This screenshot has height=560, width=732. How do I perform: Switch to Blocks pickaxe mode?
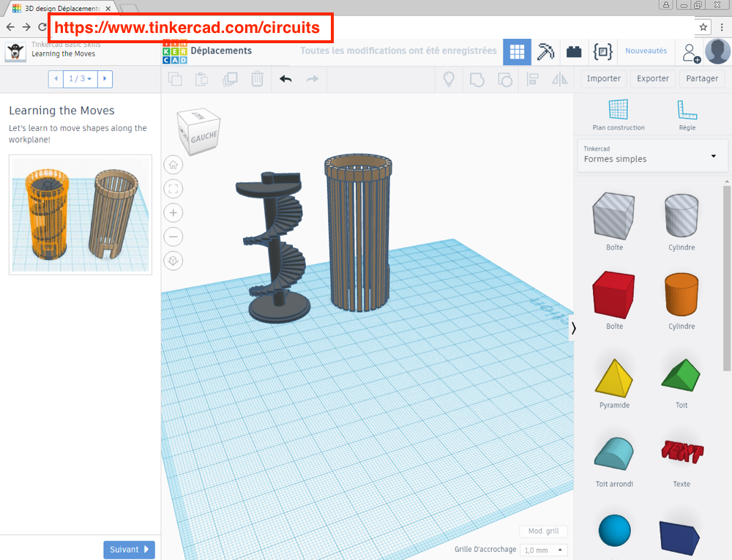(x=545, y=52)
